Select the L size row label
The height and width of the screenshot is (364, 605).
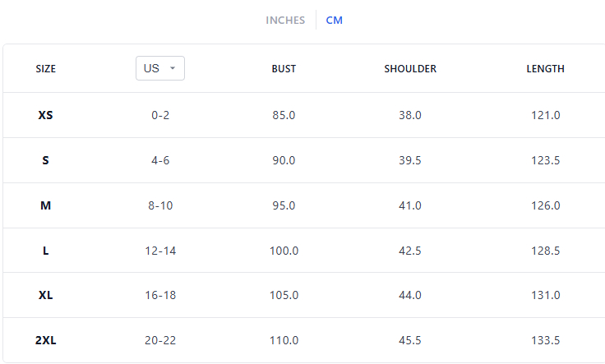46,251
